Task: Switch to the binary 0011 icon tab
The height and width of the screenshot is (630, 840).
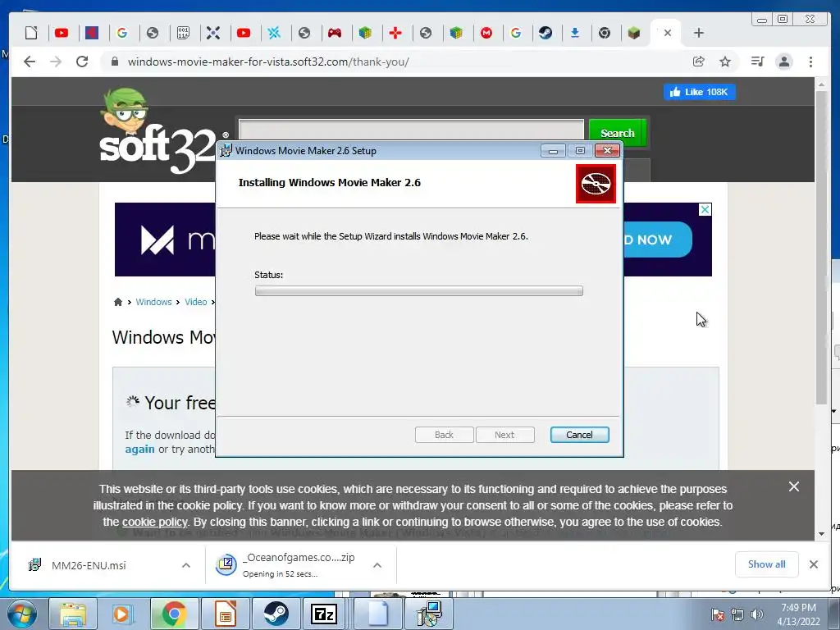Action: 183,33
